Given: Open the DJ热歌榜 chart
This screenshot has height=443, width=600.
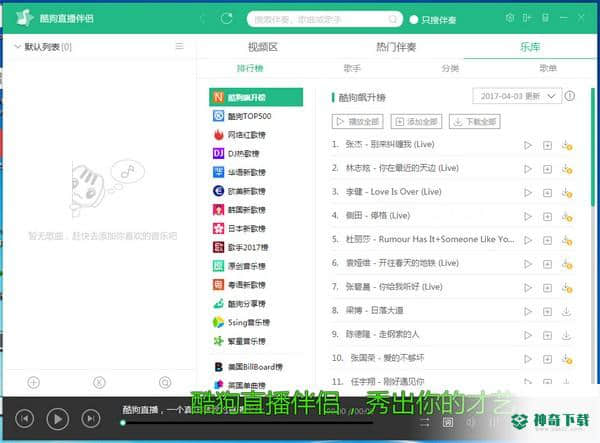Looking at the screenshot, I should coord(256,153).
